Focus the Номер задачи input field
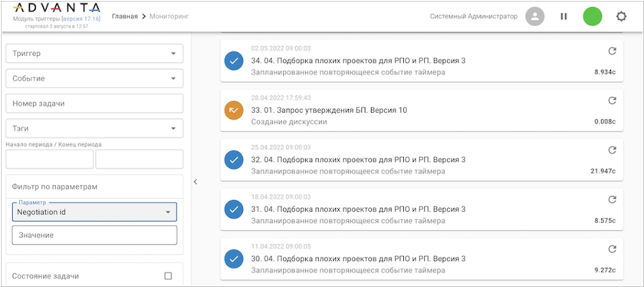The image size is (644, 287). [94, 104]
